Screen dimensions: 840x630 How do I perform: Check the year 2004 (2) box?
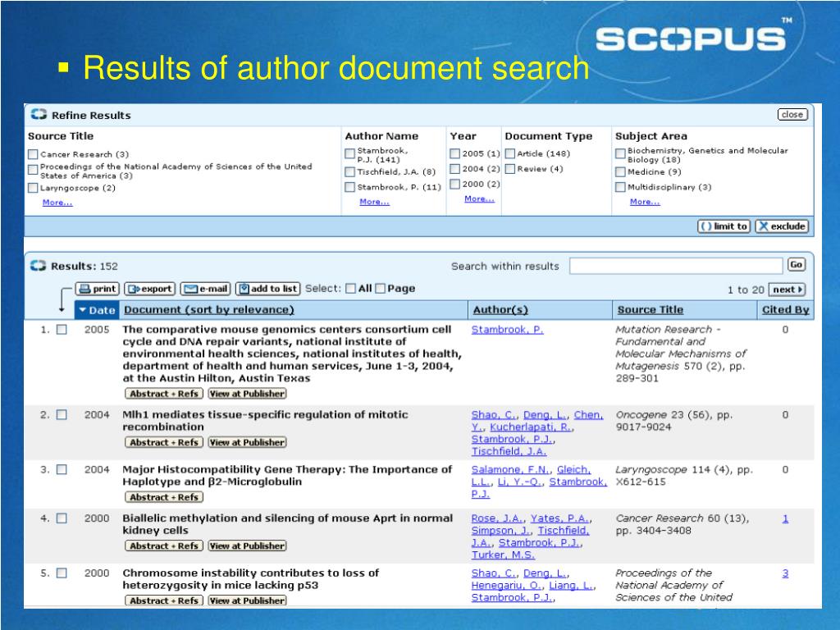(454, 169)
